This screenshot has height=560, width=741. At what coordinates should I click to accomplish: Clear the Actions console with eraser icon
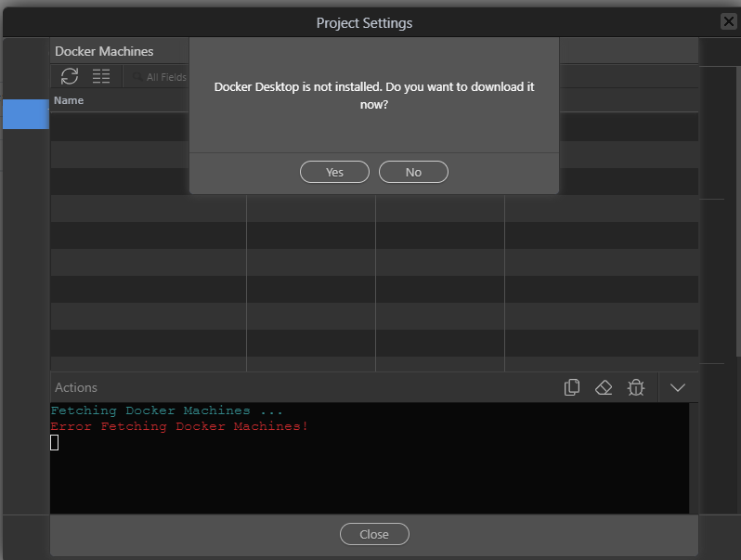tap(604, 387)
